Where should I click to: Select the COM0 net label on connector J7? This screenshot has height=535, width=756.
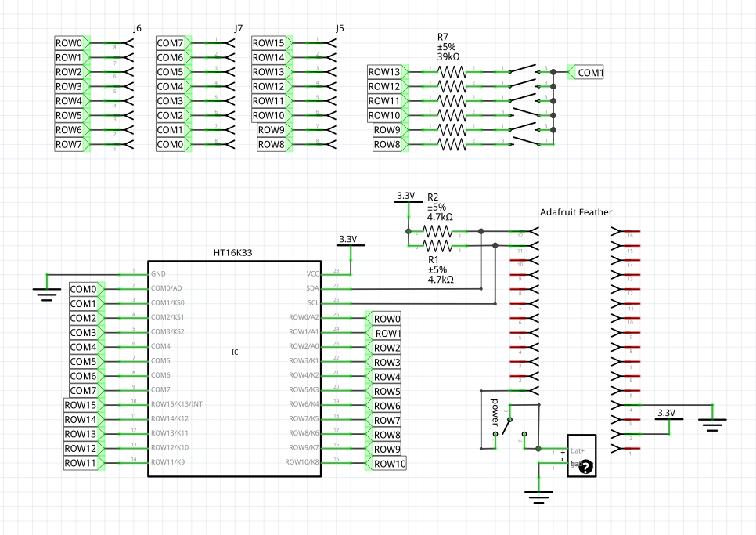point(174,144)
